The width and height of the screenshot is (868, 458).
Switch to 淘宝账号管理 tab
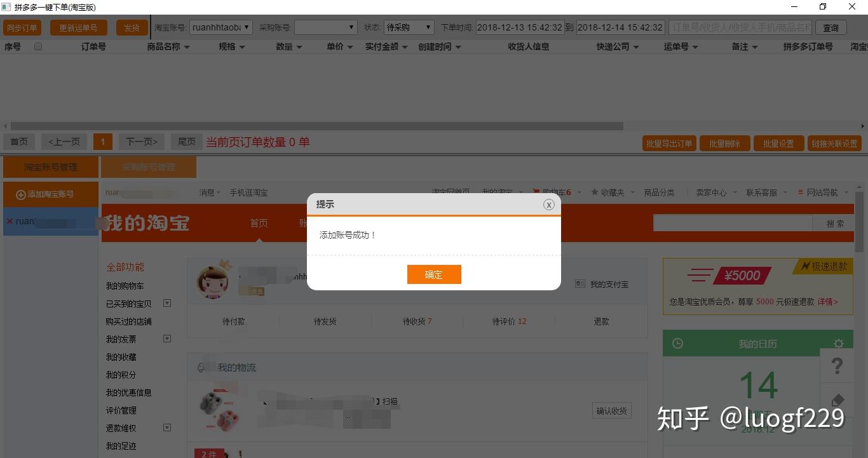[x=51, y=167]
